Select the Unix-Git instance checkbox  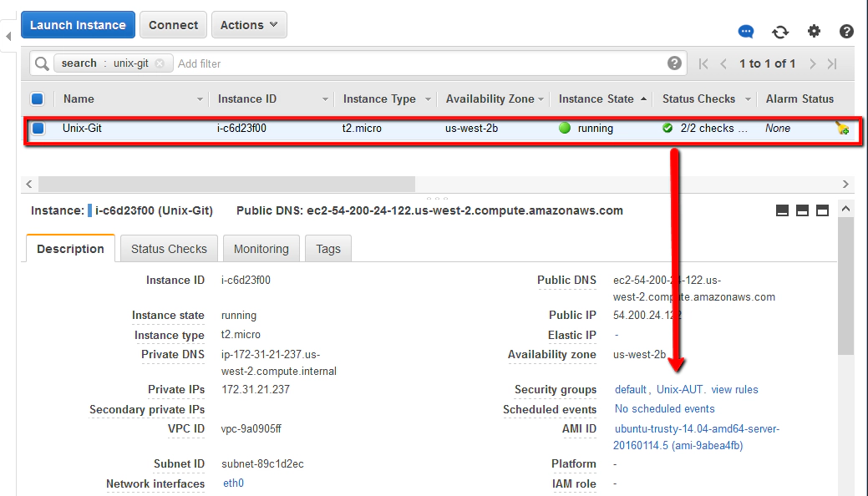click(38, 129)
